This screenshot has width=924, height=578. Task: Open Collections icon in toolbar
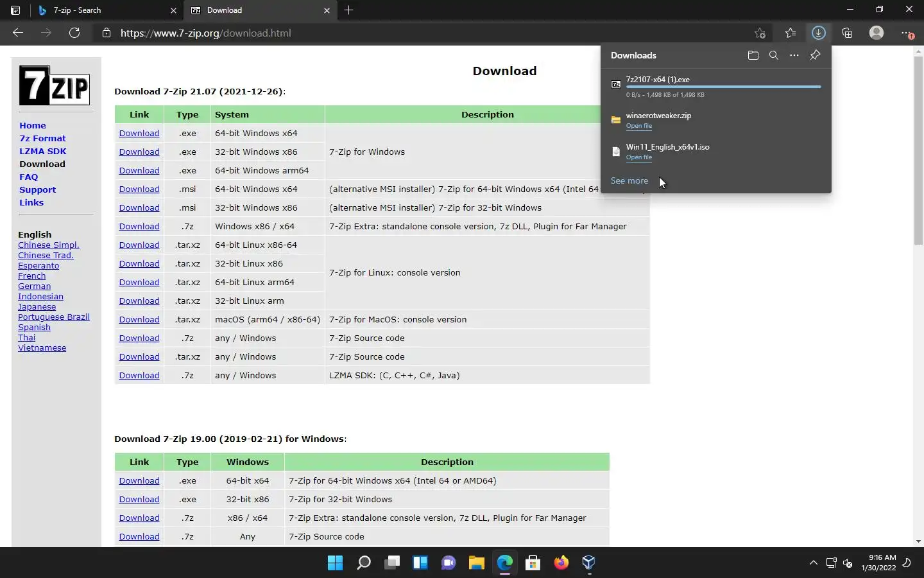[847, 33]
